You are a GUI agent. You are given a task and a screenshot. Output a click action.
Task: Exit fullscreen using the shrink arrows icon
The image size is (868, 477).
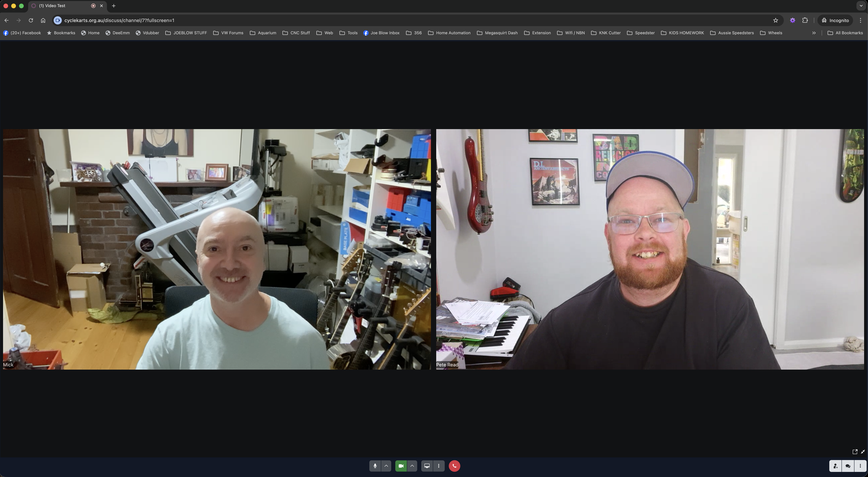[863, 452]
